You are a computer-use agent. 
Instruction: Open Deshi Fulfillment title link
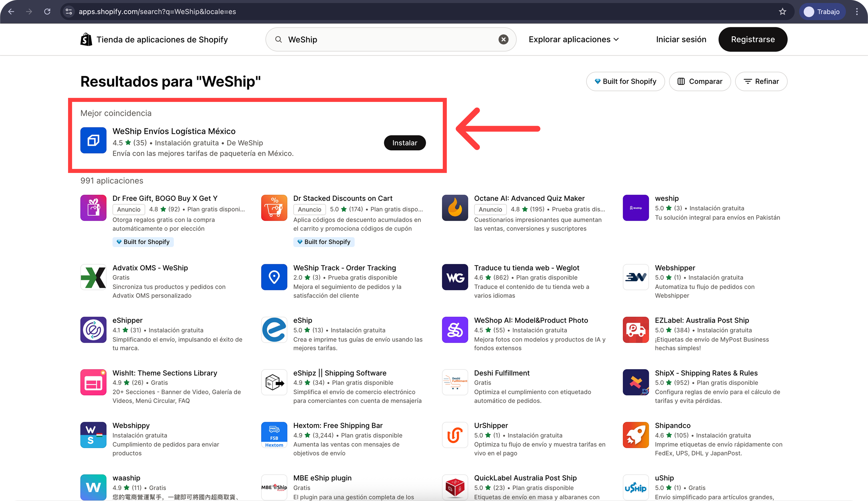(x=502, y=373)
